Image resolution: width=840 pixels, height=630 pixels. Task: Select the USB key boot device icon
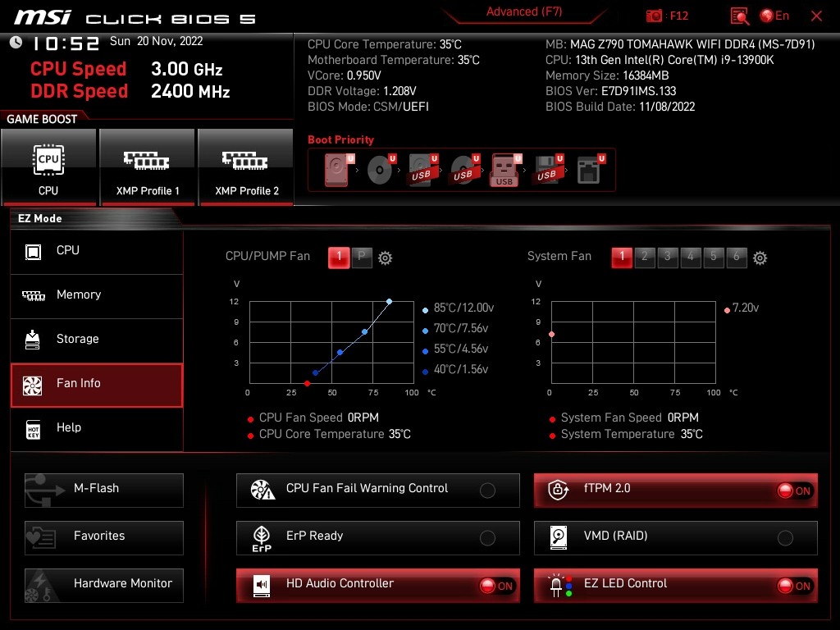point(505,170)
